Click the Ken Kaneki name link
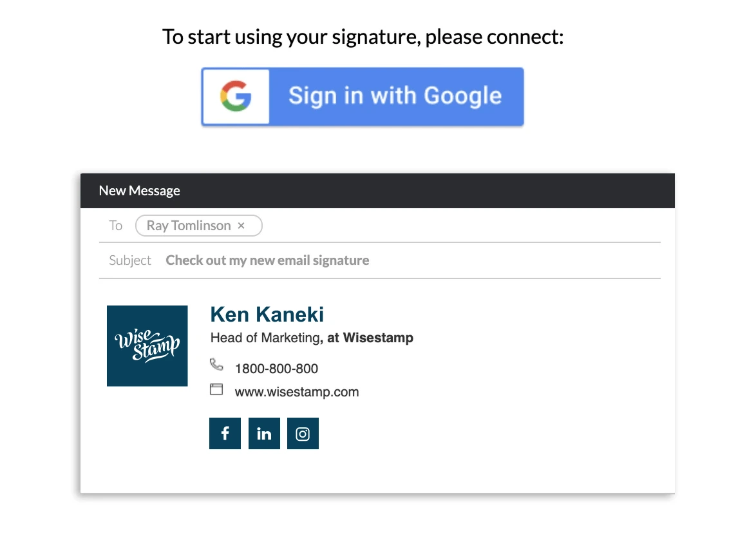The image size is (756, 553). pyautogui.click(x=267, y=315)
